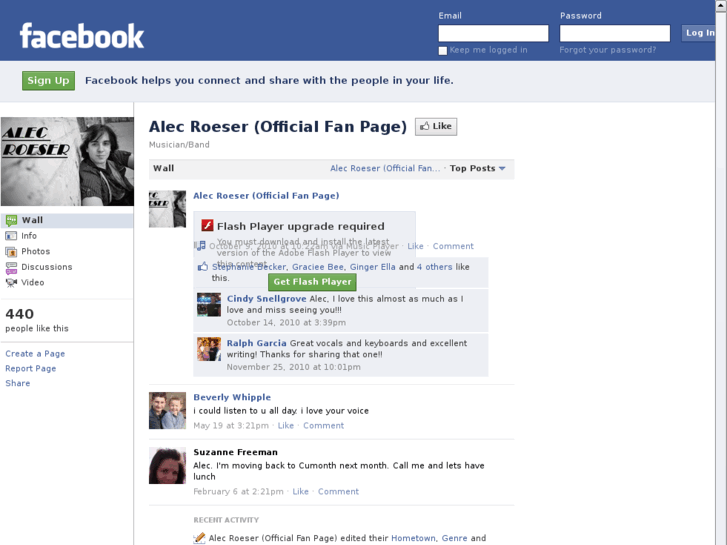Click the green Sign Up button
Screen dimensions: 727x545
pos(48,81)
